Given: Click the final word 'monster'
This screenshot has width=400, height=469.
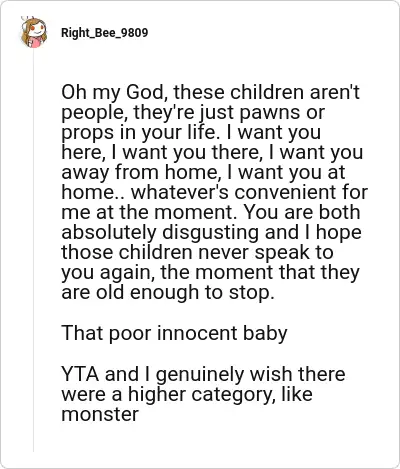Looking at the screenshot, I should pyautogui.click(x=100, y=414).
